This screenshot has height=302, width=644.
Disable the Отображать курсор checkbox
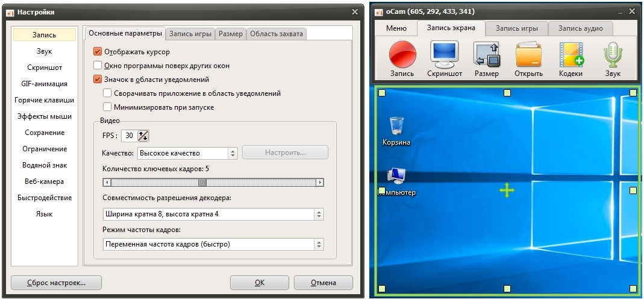[98, 52]
